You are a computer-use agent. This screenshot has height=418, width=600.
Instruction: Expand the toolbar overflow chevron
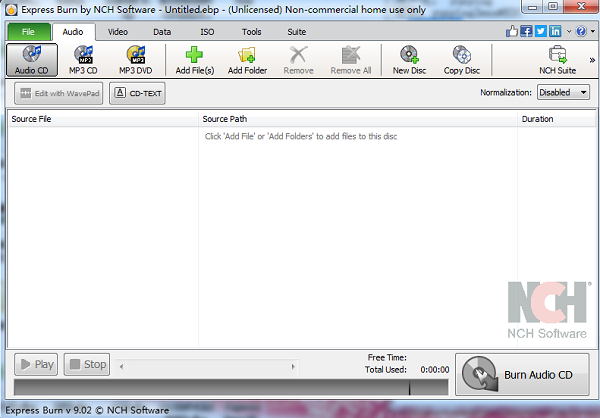click(592, 60)
